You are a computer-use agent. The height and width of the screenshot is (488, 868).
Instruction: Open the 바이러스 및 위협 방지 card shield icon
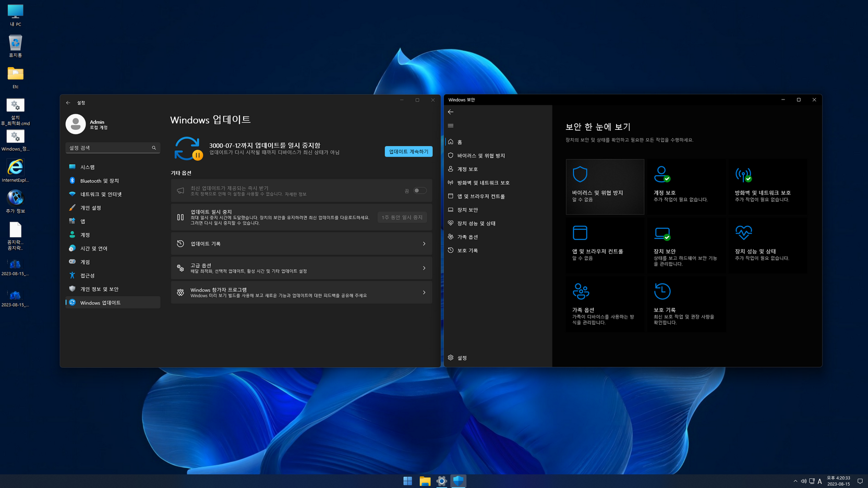(x=580, y=174)
